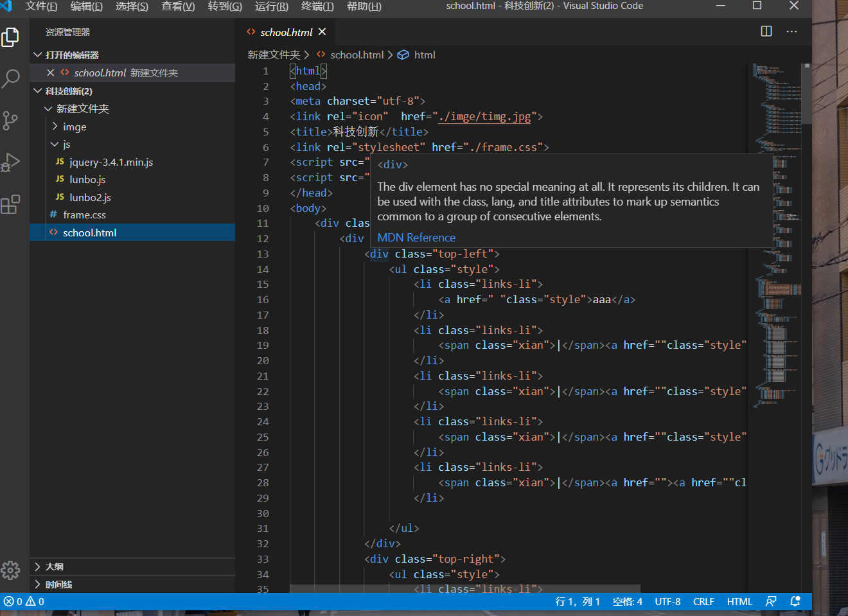Viewport: 848px width, 616px height.
Task: Select the jquery-3.4.1.min.js file
Action: pyautogui.click(x=132, y=162)
